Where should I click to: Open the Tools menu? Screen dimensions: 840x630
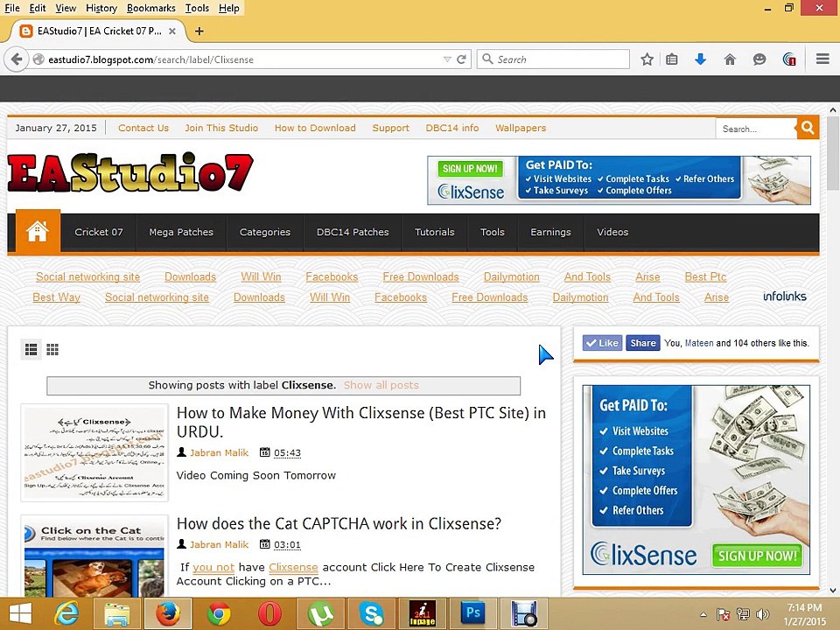pos(197,8)
